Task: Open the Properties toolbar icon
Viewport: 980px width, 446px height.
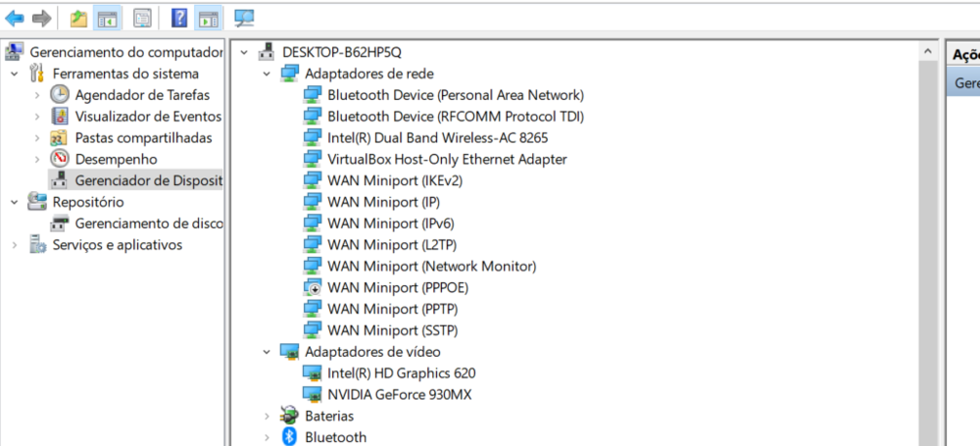Action: 142,18
